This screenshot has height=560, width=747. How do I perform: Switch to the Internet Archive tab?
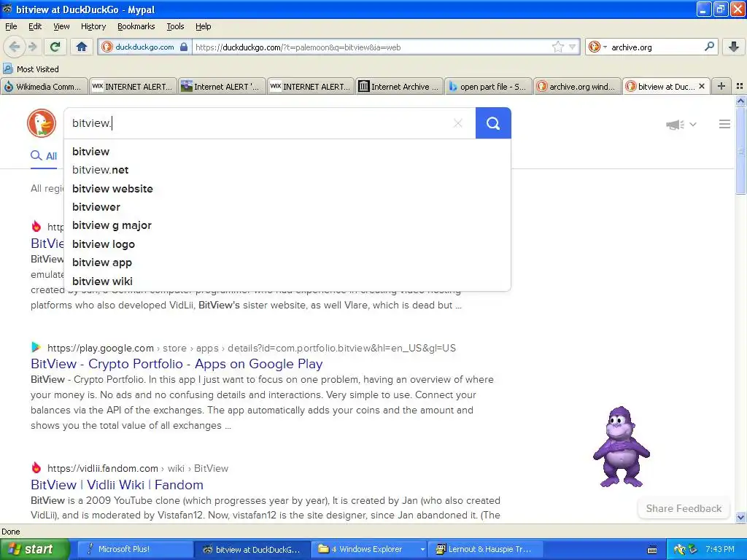click(399, 87)
